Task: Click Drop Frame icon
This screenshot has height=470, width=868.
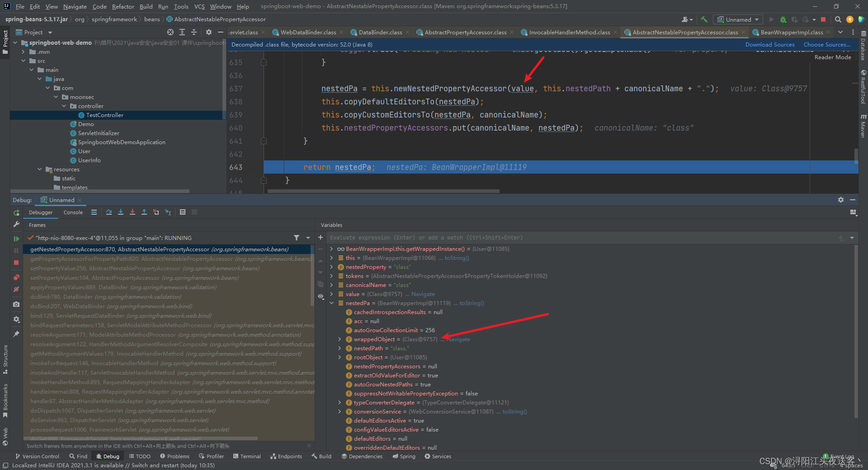Action: click(x=156, y=212)
